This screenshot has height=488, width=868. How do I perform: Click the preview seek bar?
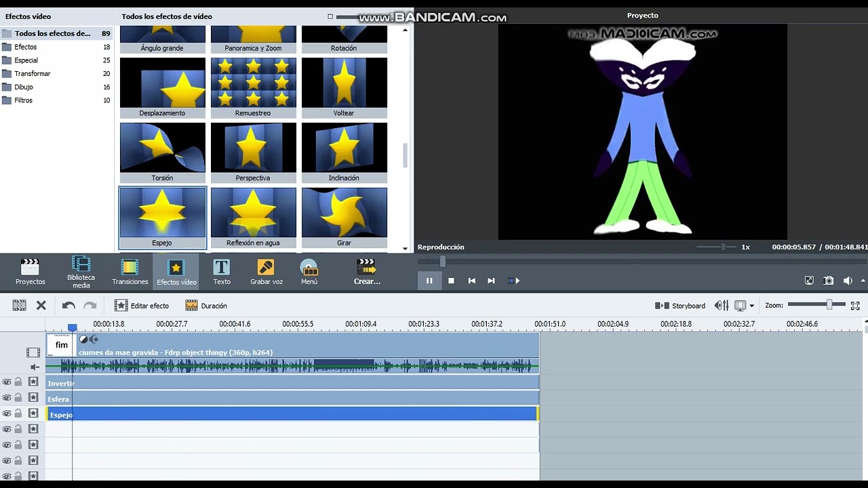point(642,262)
